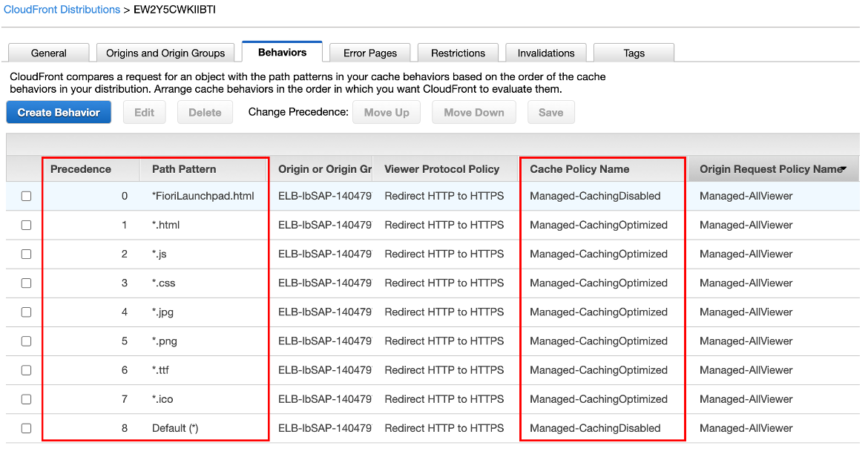This screenshot has width=868, height=457.
Task: Switch to the Error Pages tab
Action: point(370,53)
